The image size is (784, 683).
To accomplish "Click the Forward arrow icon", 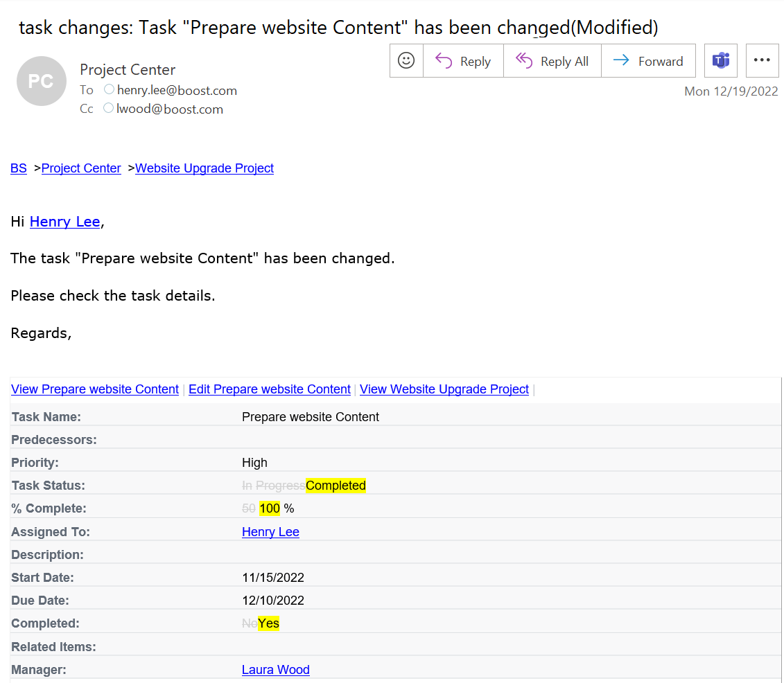I will pyautogui.click(x=621, y=60).
